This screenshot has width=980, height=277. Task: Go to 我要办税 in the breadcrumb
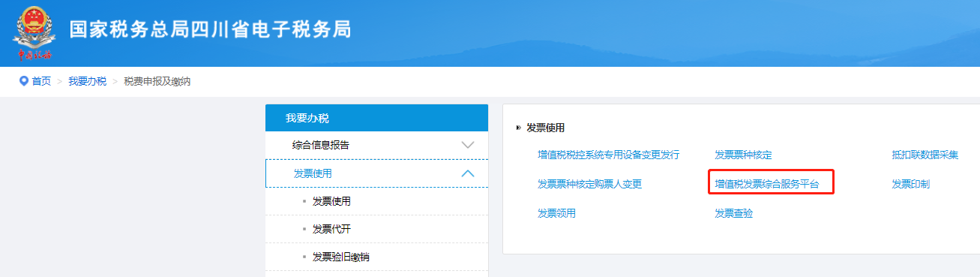point(87,81)
